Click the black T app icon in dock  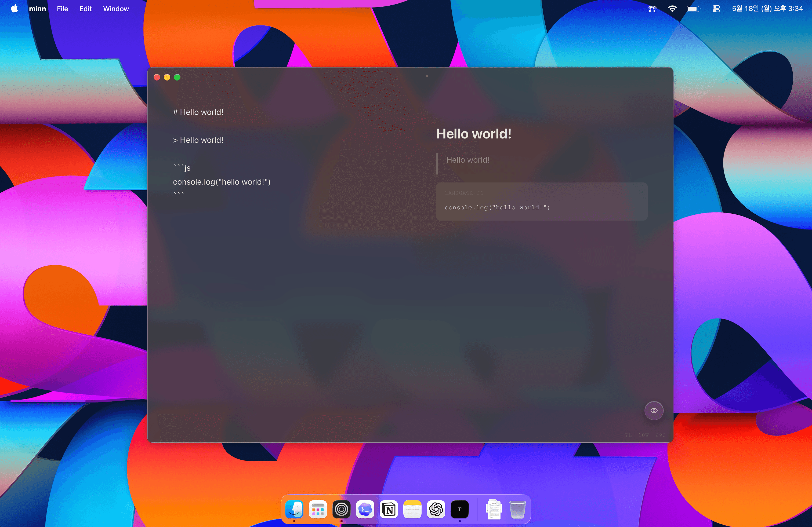pos(459,509)
